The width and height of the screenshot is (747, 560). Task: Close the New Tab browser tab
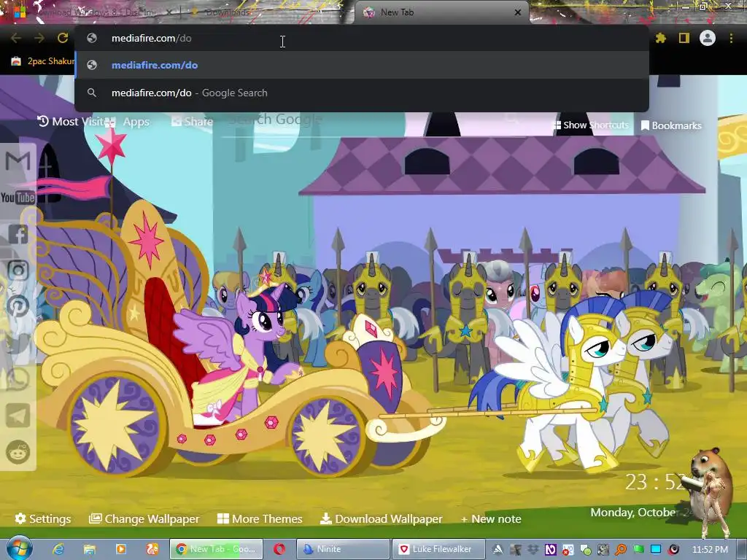point(518,12)
